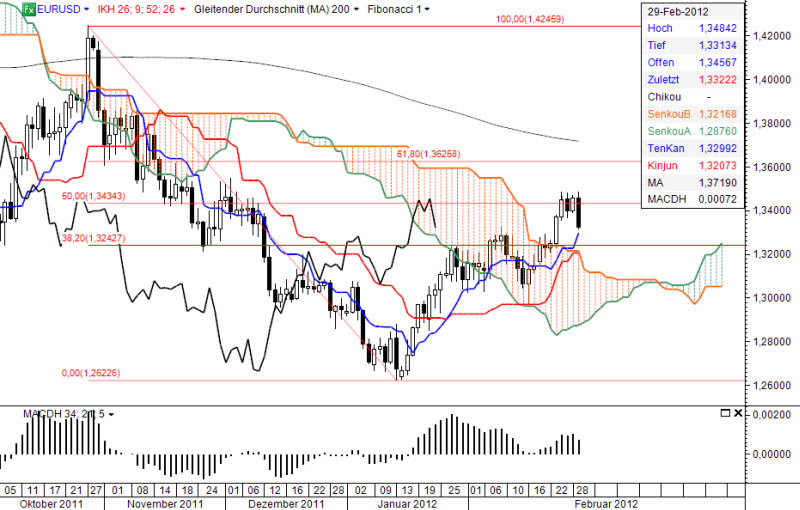Click the Chikou row in the data box
The image size is (800, 510).
(x=692, y=97)
